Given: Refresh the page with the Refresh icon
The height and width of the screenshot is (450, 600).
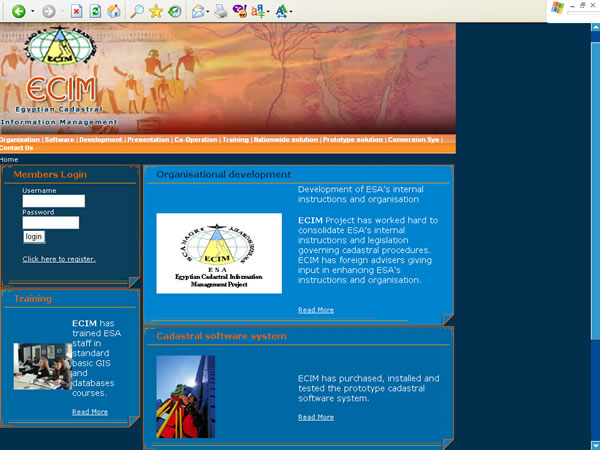Looking at the screenshot, I should point(95,11).
